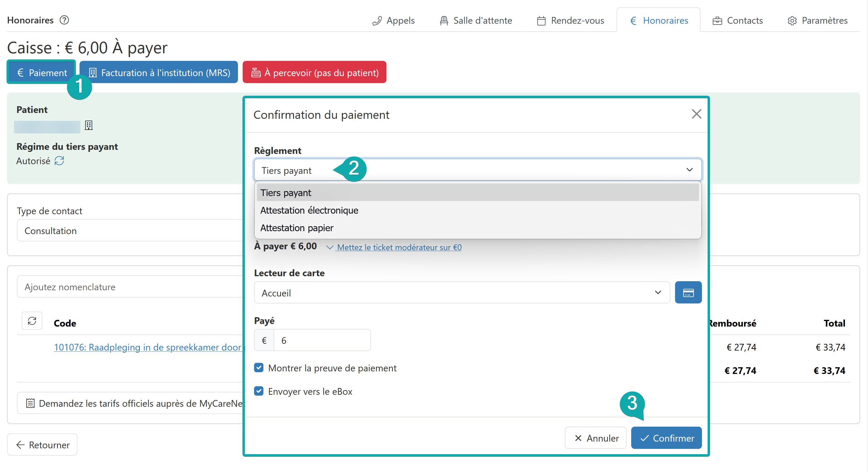This screenshot has height=472, width=868.
Task: Click the Ajoutez nomenclature field
Action: tap(130, 287)
